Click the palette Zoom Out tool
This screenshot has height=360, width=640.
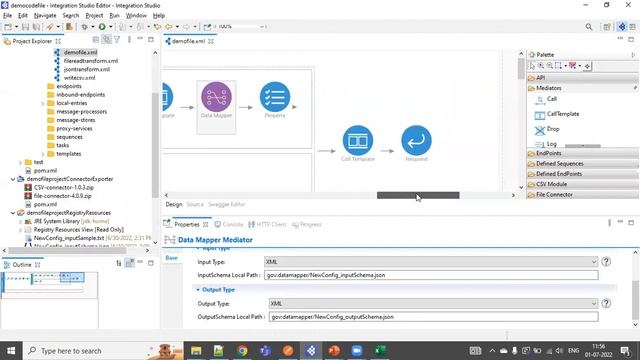click(x=549, y=66)
